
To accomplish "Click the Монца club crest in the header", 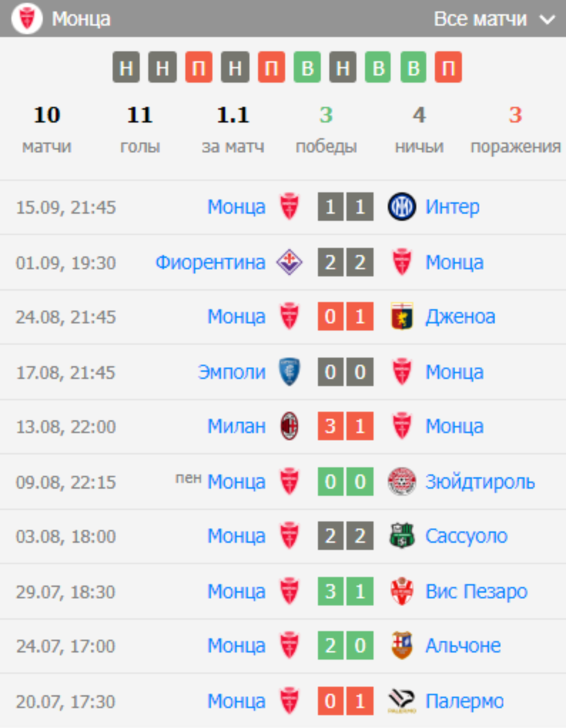I will point(29,19).
